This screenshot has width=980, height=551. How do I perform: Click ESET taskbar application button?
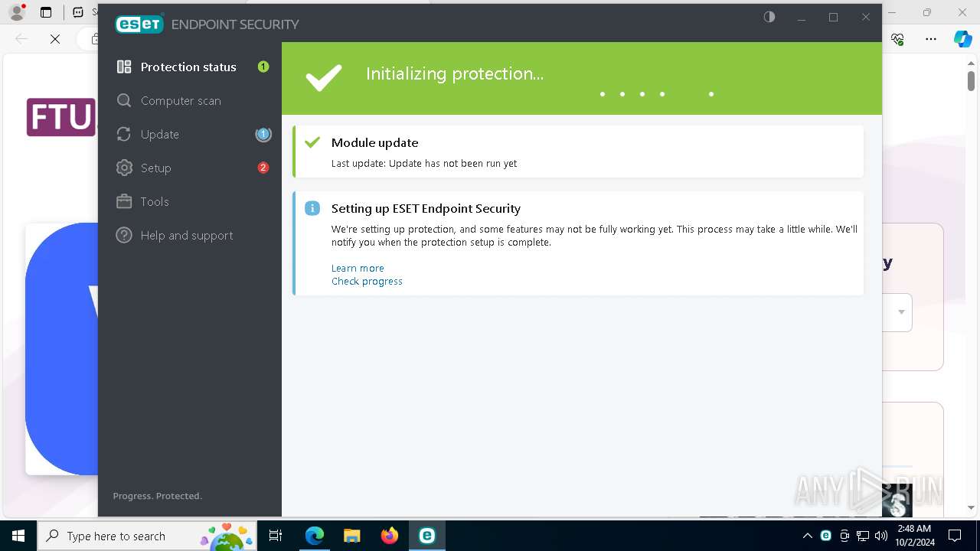point(426,536)
